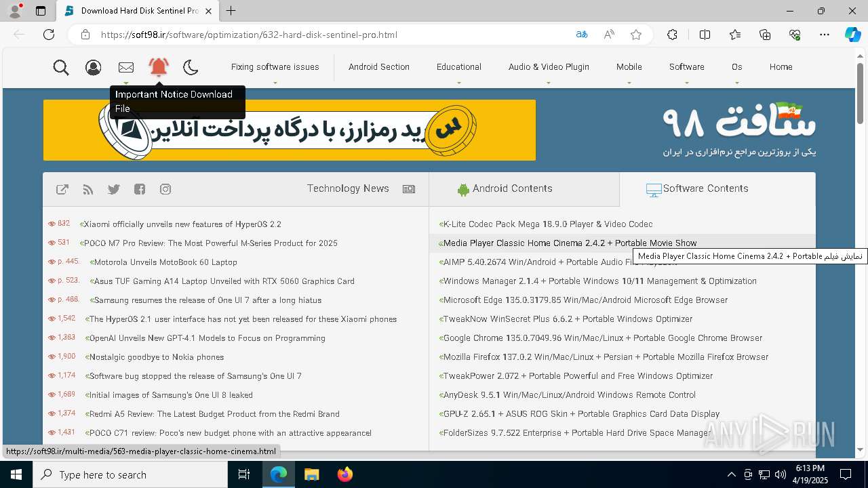The image size is (868, 488).
Task: Open the user account profile icon
Action: pos(94,67)
